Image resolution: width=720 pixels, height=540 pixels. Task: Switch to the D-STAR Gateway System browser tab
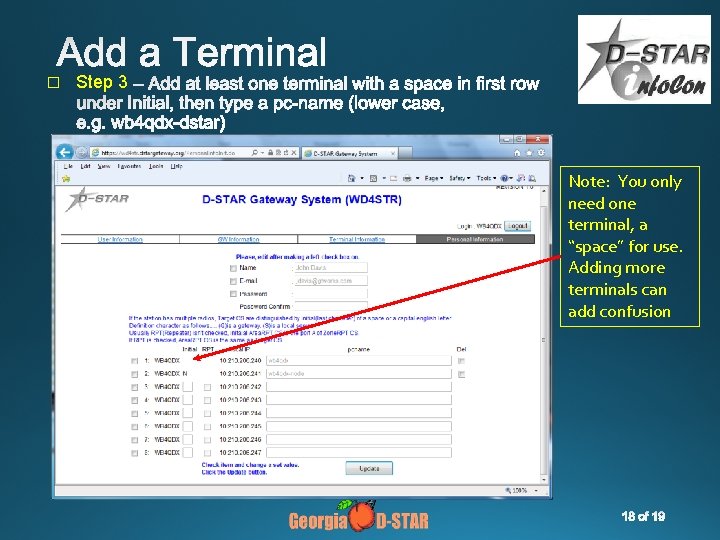point(349,153)
